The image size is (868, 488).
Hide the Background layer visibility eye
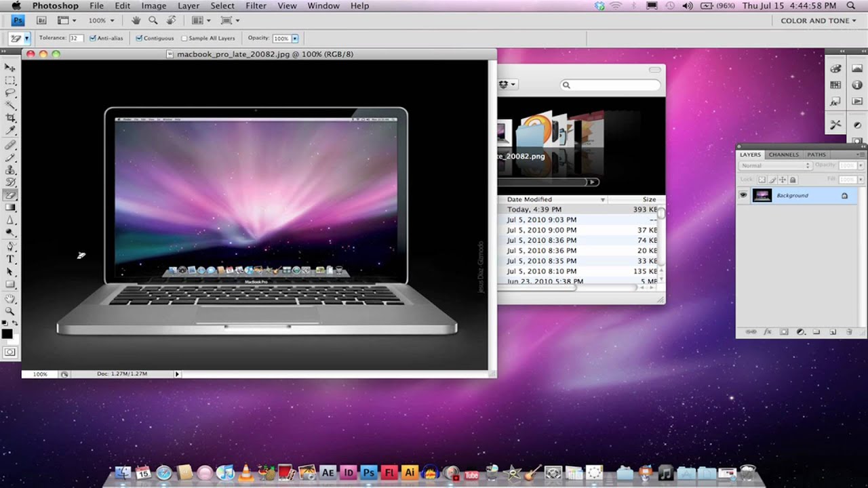pos(743,195)
